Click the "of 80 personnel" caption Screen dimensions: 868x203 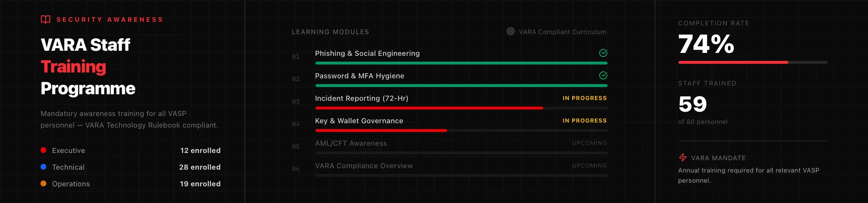click(703, 122)
